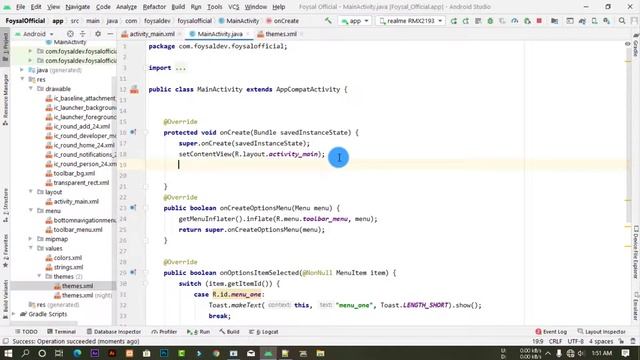Open Search Everywhere magnifier icon
Viewport: 640px width, 360px height.
point(622,21)
